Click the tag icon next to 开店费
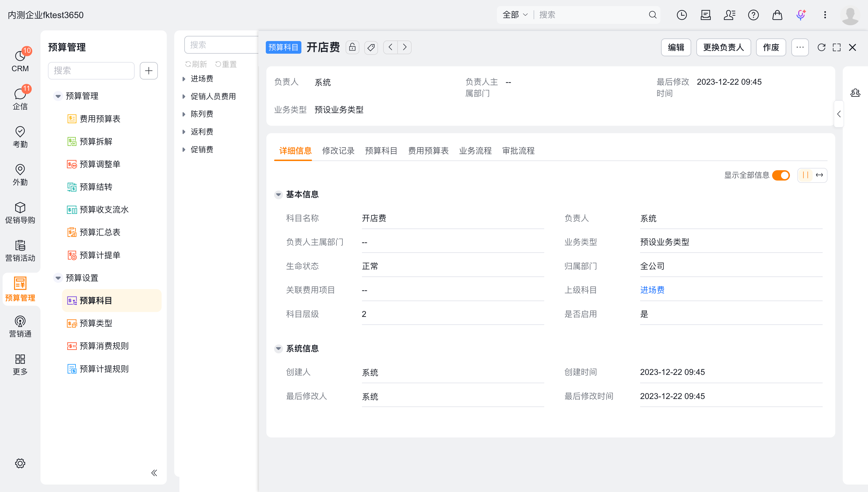The width and height of the screenshot is (868, 492). [x=371, y=47]
